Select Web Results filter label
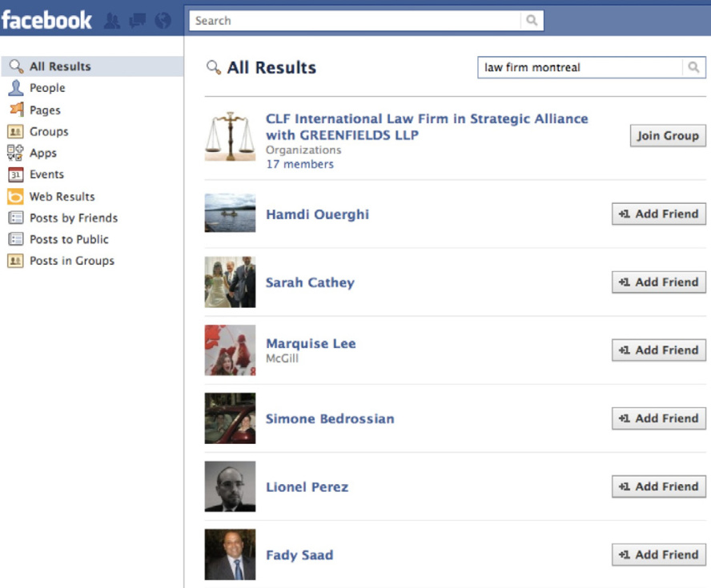 pyautogui.click(x=62, y=197)
